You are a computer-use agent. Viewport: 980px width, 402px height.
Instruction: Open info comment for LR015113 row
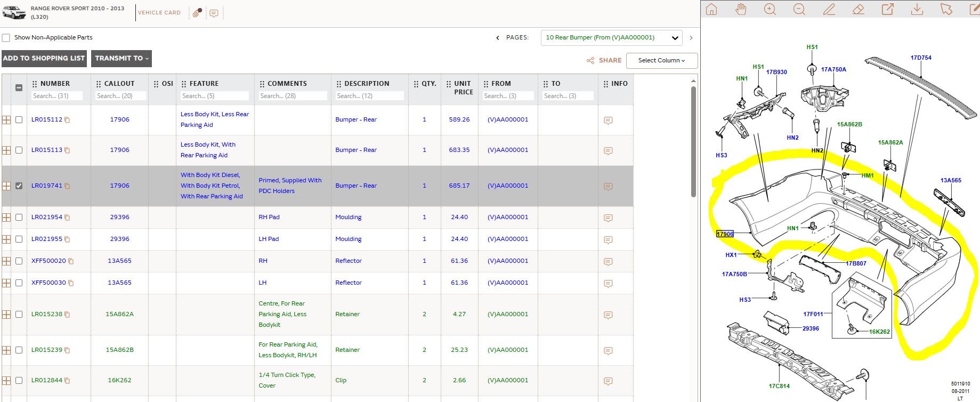[608, 151]
